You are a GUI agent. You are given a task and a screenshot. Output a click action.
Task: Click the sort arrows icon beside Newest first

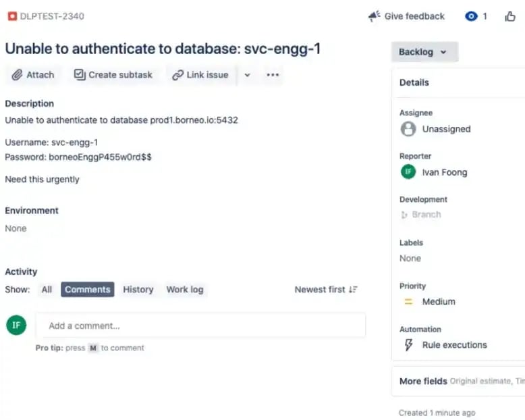pyautogui.click(x=353, y=290)
